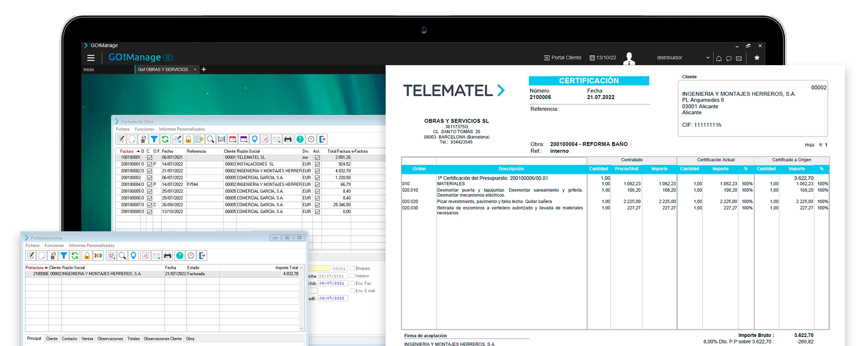The width and height of the screenshot is (868, 346).
Task: Click the user avatar icon
Action: (x=629, y=58)
